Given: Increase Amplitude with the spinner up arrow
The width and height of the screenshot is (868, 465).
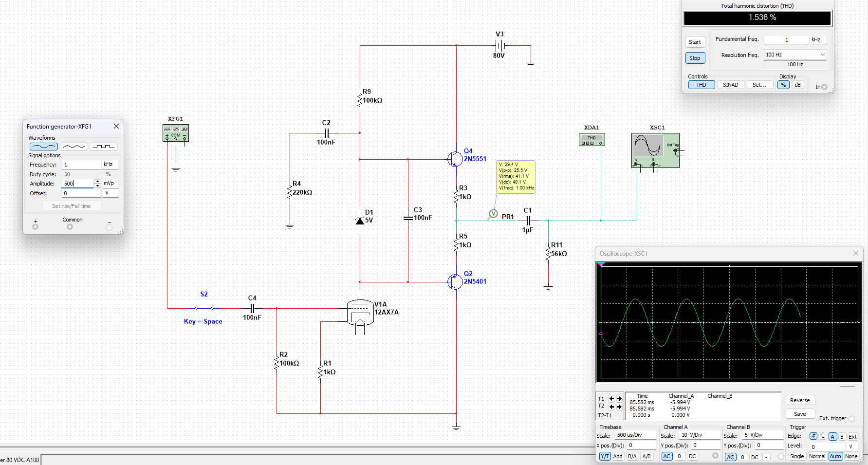Looking at the screenshot, I should coord(97,181).
